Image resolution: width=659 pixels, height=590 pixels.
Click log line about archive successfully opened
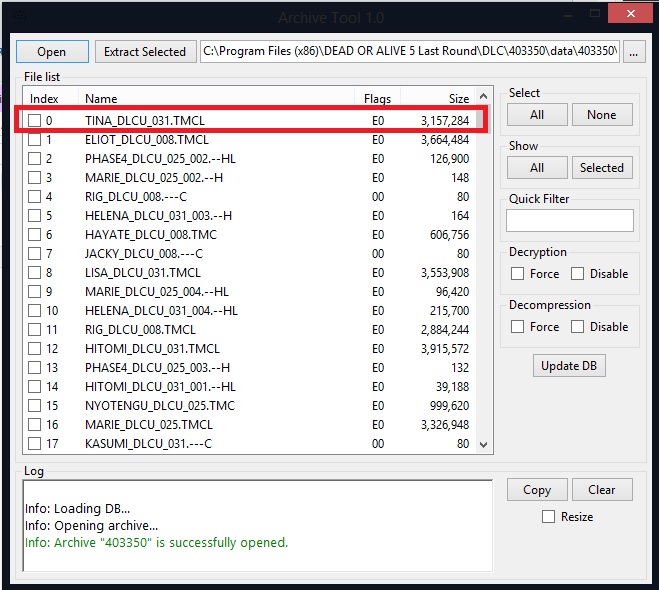[156, 543]
